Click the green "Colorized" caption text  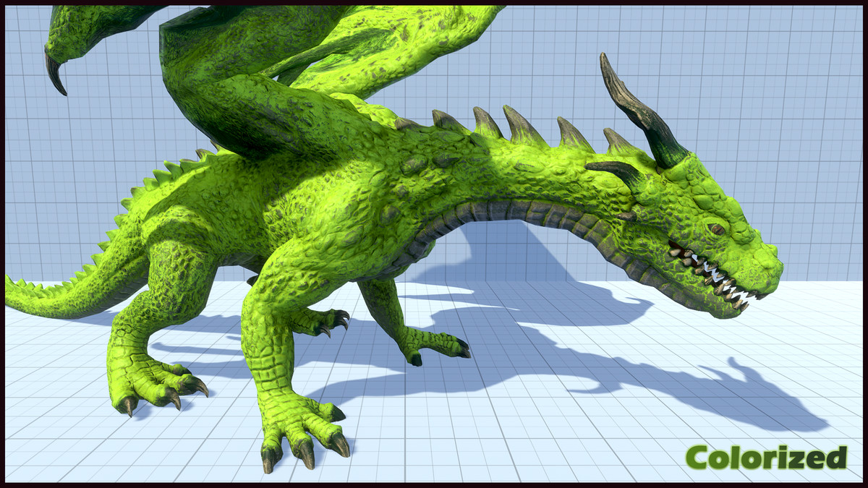pos(766,457)
